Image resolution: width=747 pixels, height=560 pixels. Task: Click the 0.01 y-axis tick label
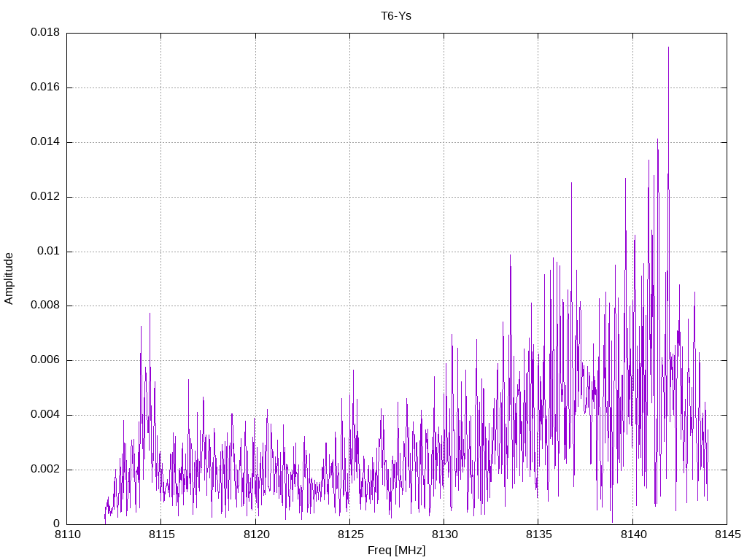(49, 251)
